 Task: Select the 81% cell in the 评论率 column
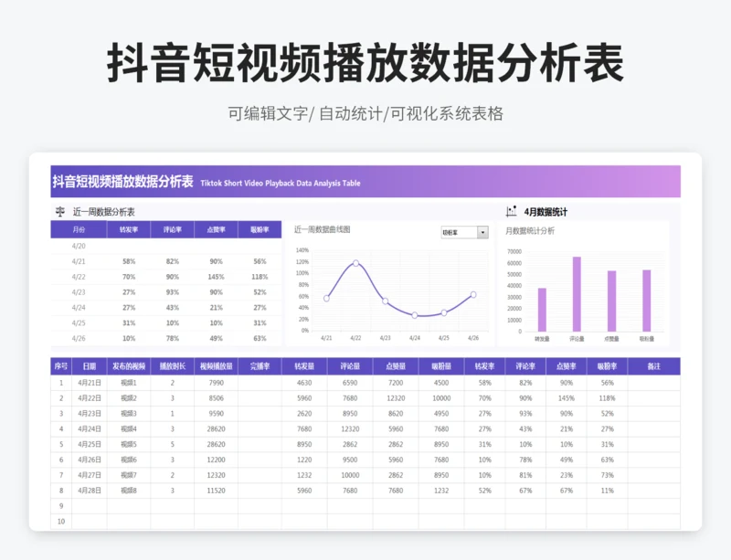tap(525, 475)
